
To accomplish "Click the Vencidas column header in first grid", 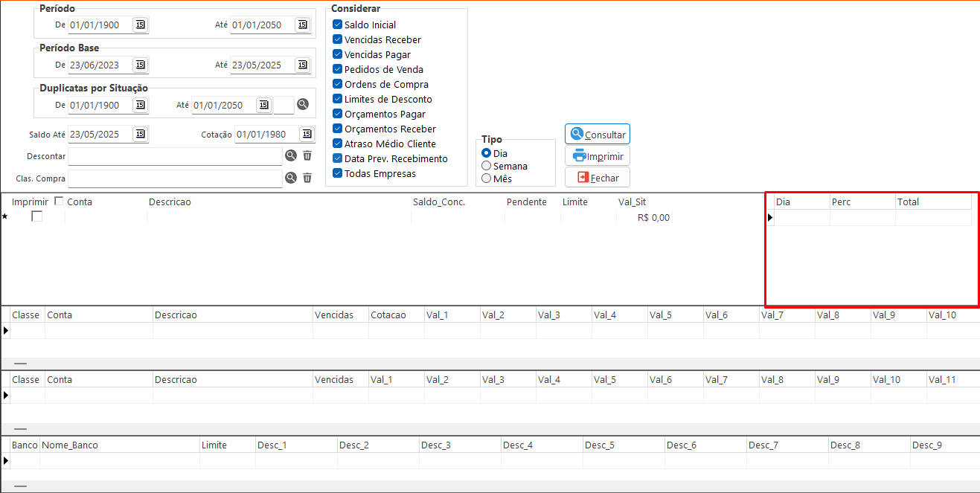I will point(333,315).
